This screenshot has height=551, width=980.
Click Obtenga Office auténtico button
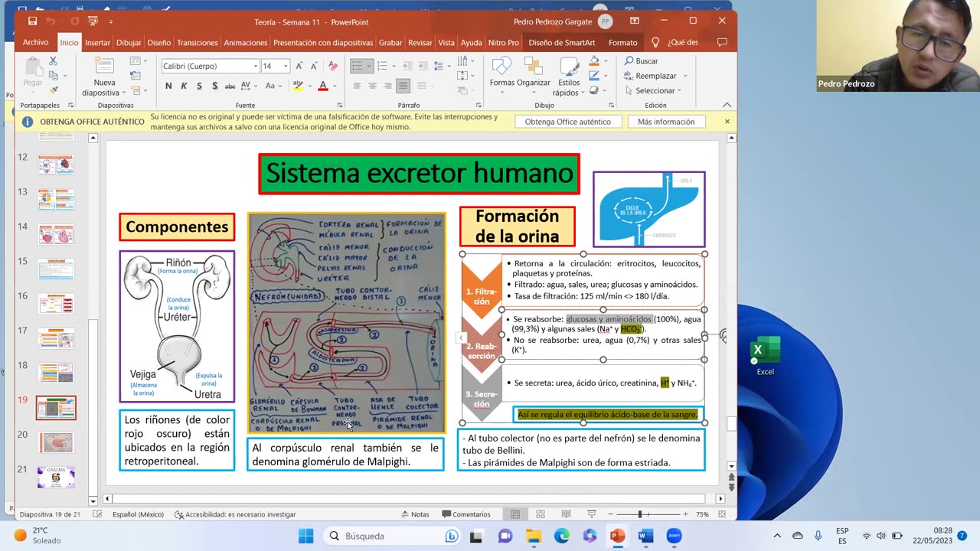click(x=568, y=122)
